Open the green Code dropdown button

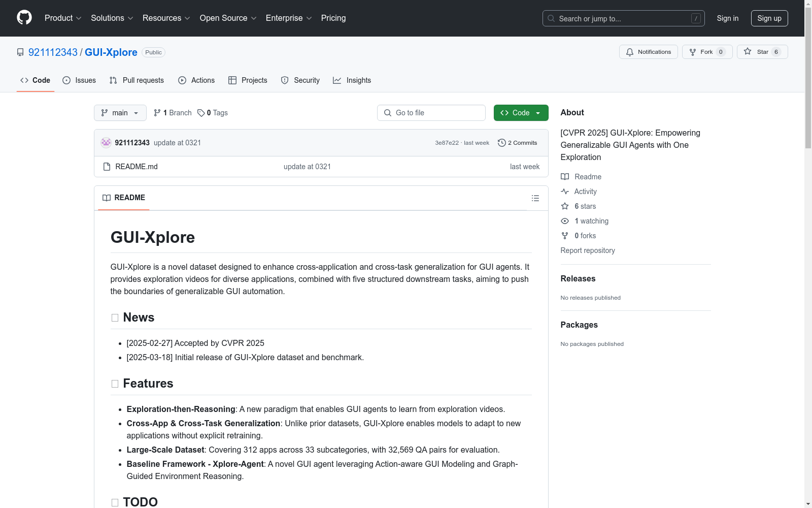[x=521, y=113]
